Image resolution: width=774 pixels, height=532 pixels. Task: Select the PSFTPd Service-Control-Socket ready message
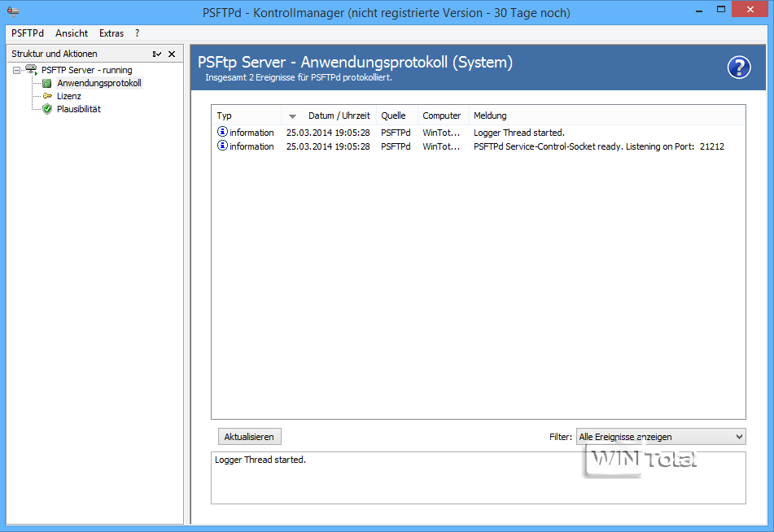(599, 146)
